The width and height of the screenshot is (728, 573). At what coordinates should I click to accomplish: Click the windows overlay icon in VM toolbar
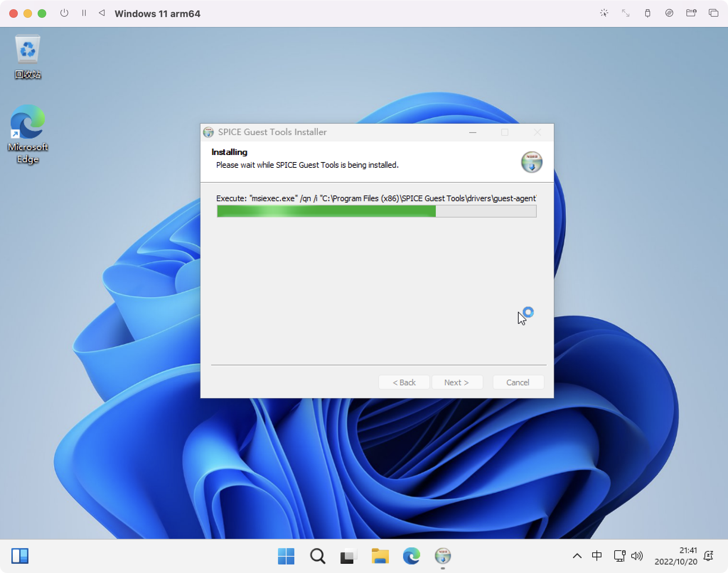713,13
